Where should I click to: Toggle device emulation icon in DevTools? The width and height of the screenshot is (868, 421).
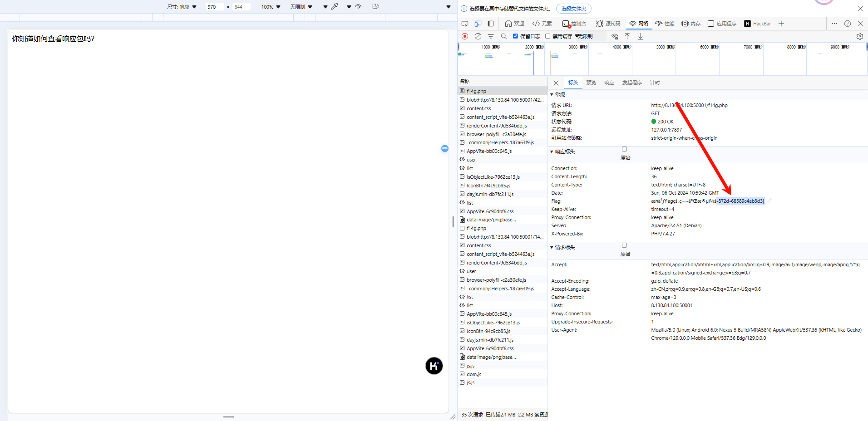coord(478,24)
